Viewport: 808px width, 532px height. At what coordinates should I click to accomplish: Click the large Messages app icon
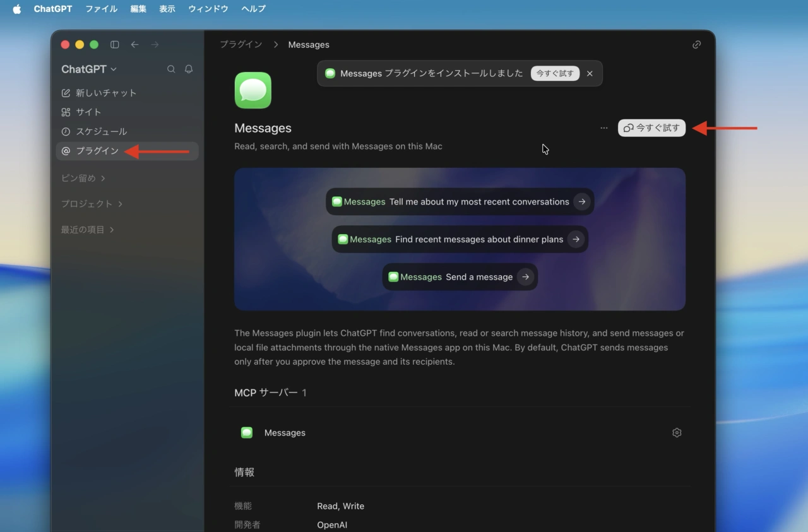coord(253,90)
